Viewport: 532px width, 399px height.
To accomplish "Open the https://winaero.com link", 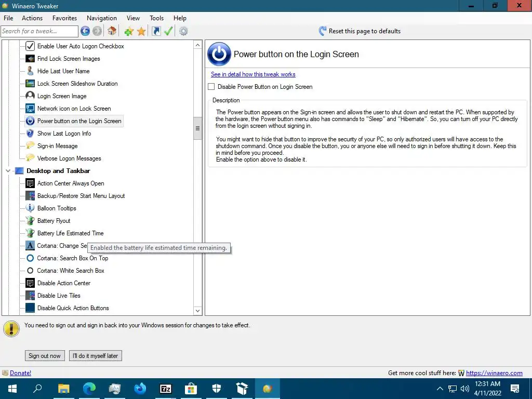I will tap(494, 373).
